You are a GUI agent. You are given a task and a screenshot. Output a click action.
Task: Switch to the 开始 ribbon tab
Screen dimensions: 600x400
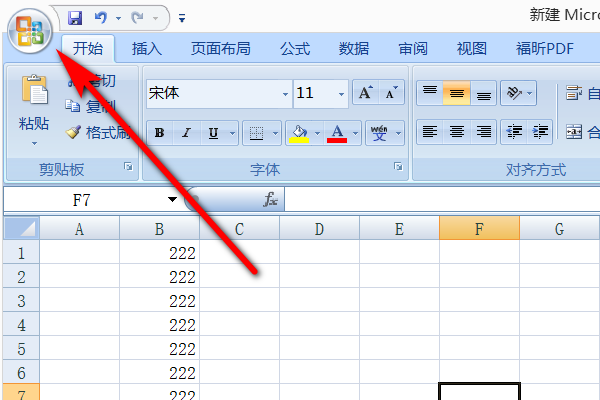[x=88, y=49]
